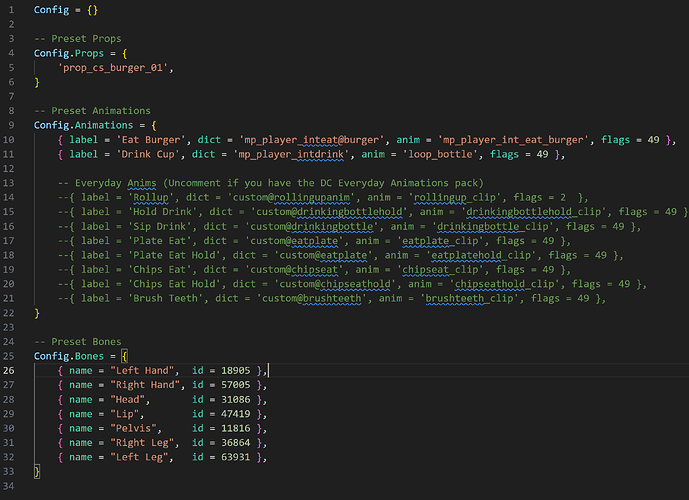Click line number 26 in the gutter

click(x=9, y=370)
